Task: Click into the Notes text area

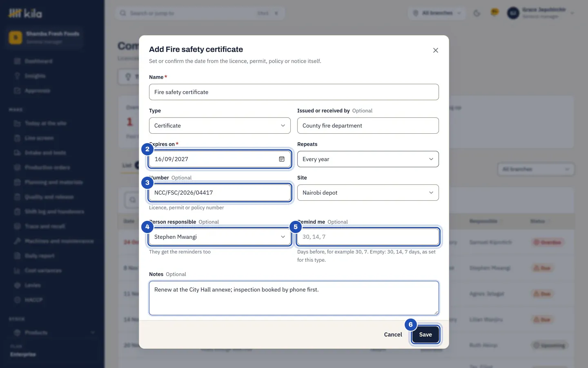Action: [294, 298]
